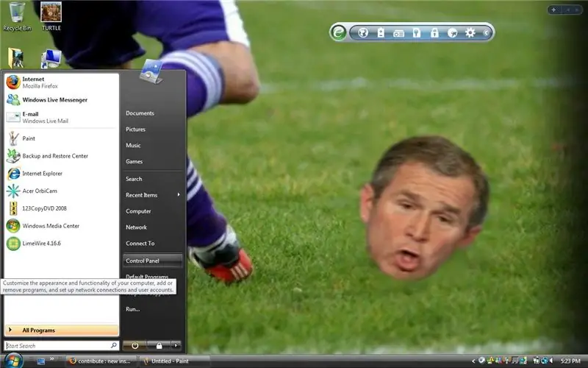Switch to Firefox 'contribute : new ins...' taskbar button
Screen dimensions: 588x368
coord(101,361)
